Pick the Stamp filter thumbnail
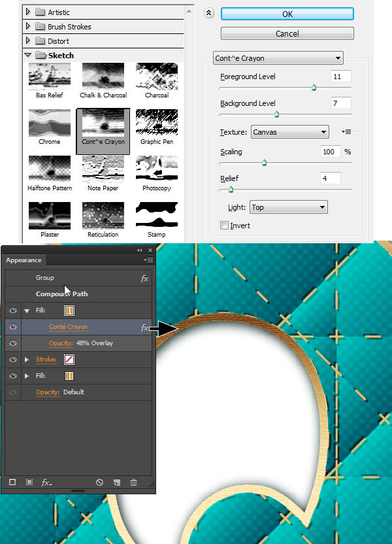The image size is (392, 544). point(157,216)
